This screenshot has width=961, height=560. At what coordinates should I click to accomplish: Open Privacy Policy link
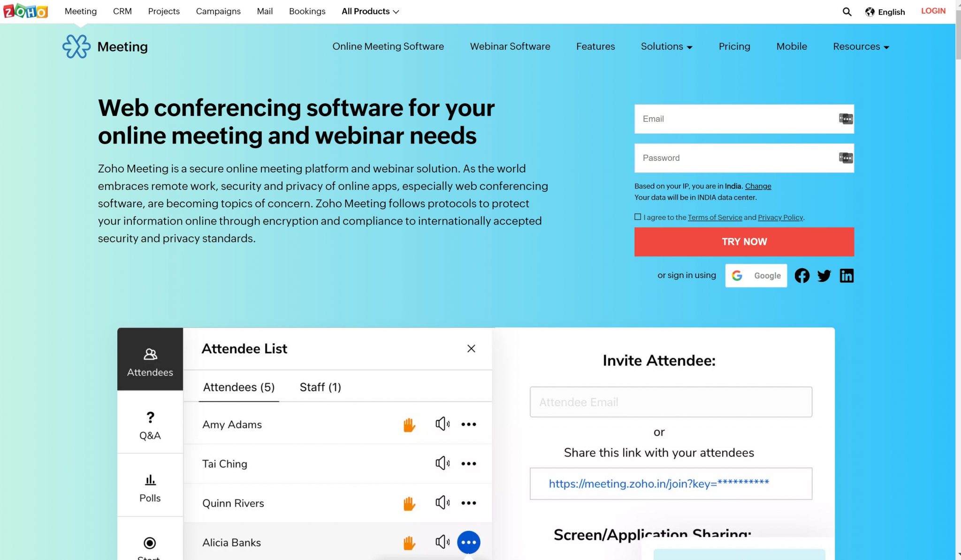pyautogui.click(x=780, y=217)
